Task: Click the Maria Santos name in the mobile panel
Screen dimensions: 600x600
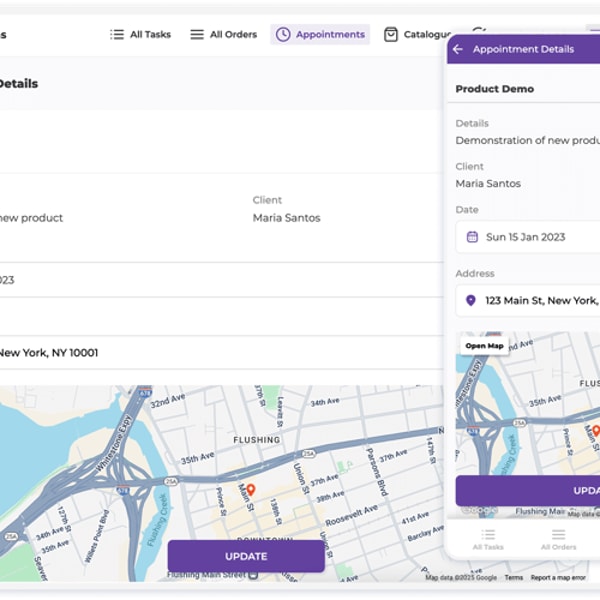Action: point(488,183)
